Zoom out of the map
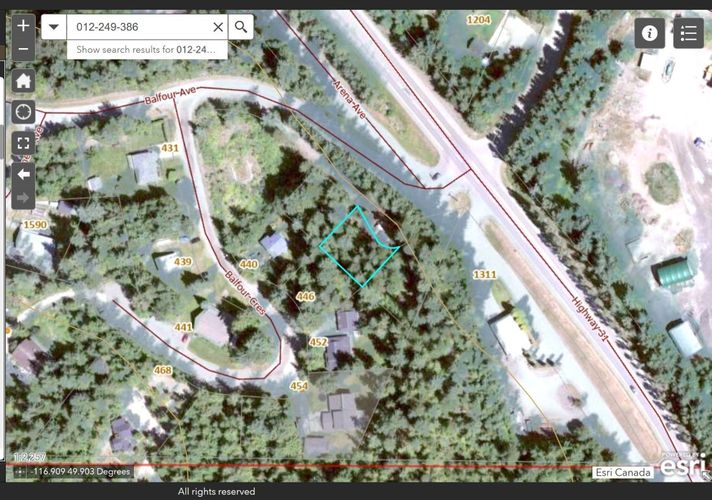This screenshot has width=712, height=500. tap(23, 48)
